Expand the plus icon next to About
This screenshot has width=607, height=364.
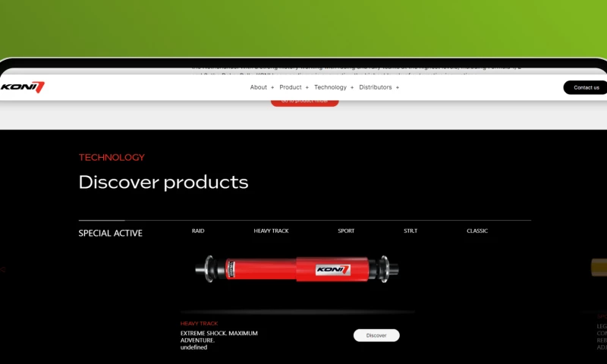(272, 88)
